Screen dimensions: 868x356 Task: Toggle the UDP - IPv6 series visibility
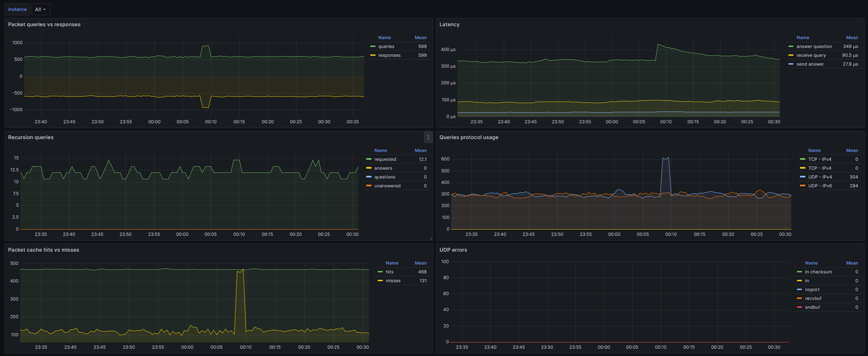(x=820, y=186)
